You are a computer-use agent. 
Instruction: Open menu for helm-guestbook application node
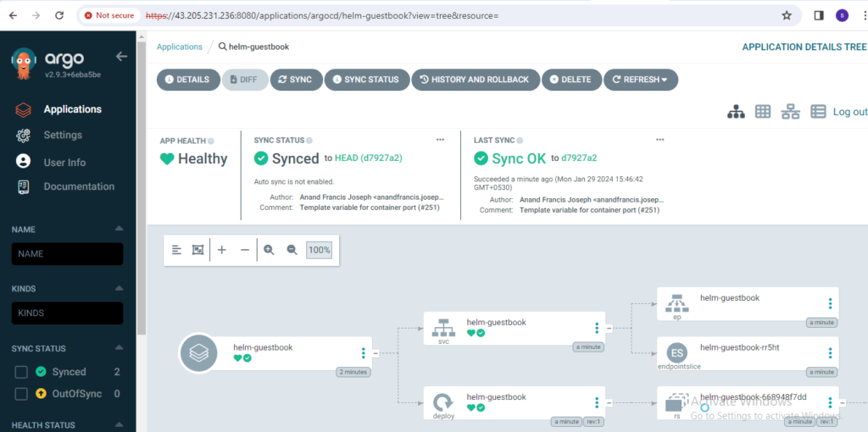click(x=363, y=353)
